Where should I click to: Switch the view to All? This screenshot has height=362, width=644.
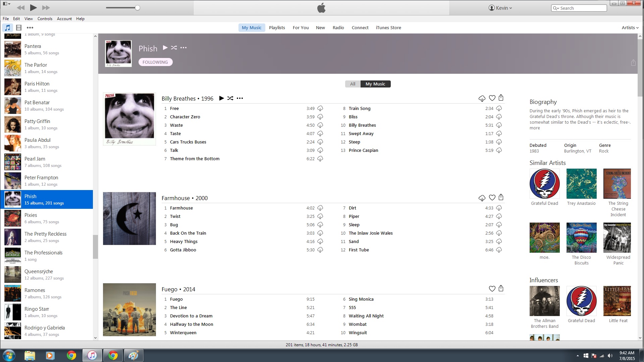tap(353, 84)
